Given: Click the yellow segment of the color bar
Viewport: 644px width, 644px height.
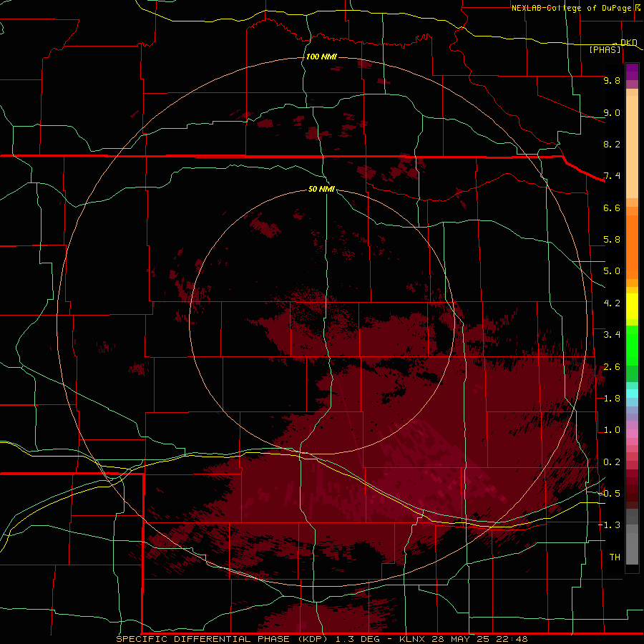Looking at the screenshot, I should point(632,306).
